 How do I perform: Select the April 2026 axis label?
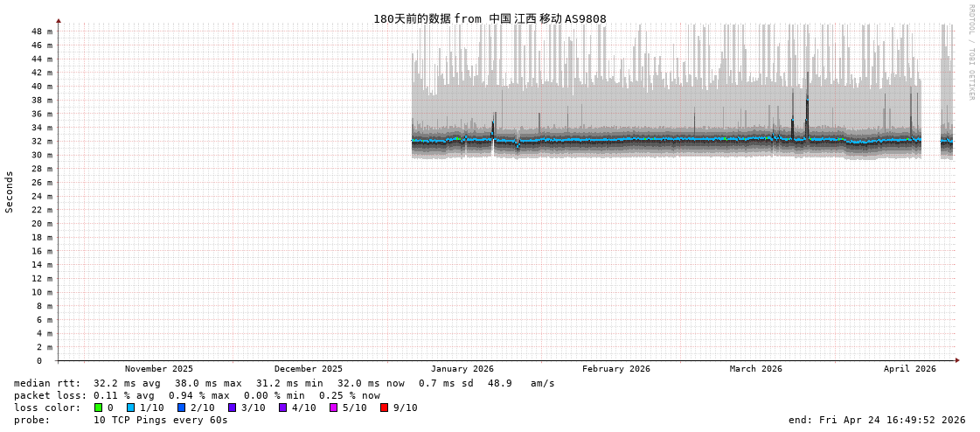pos(909,369)
